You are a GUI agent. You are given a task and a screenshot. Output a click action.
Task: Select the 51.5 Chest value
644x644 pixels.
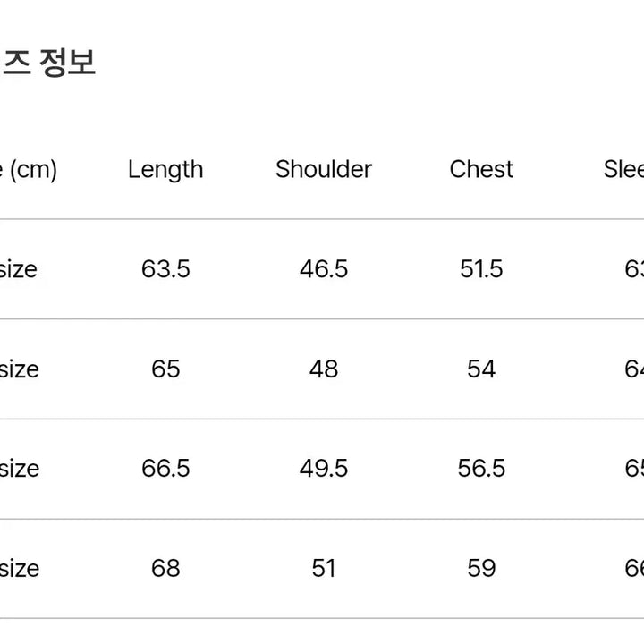(481, 269)
